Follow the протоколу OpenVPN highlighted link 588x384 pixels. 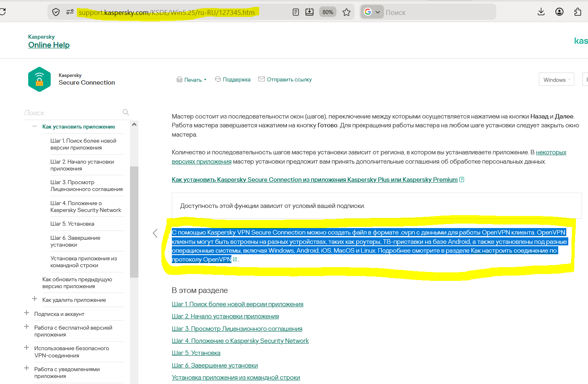click(202, 259)
